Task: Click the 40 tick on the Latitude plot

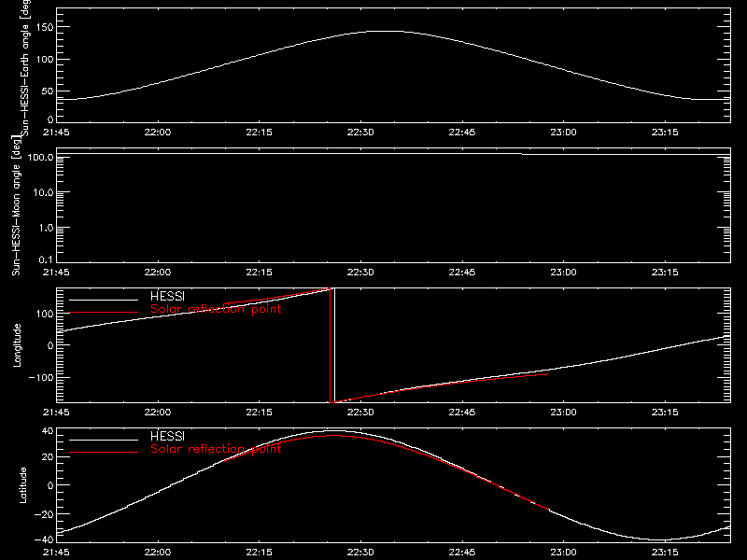Action: 48,431
